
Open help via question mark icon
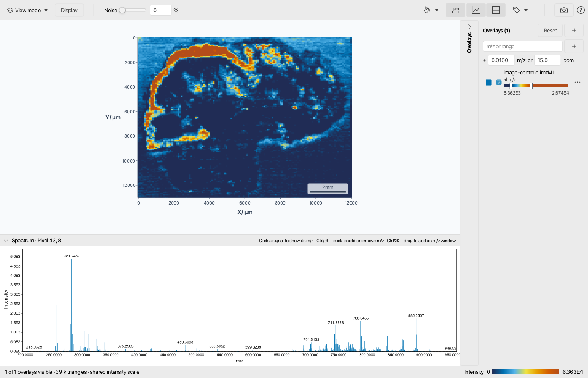point(581,10)
